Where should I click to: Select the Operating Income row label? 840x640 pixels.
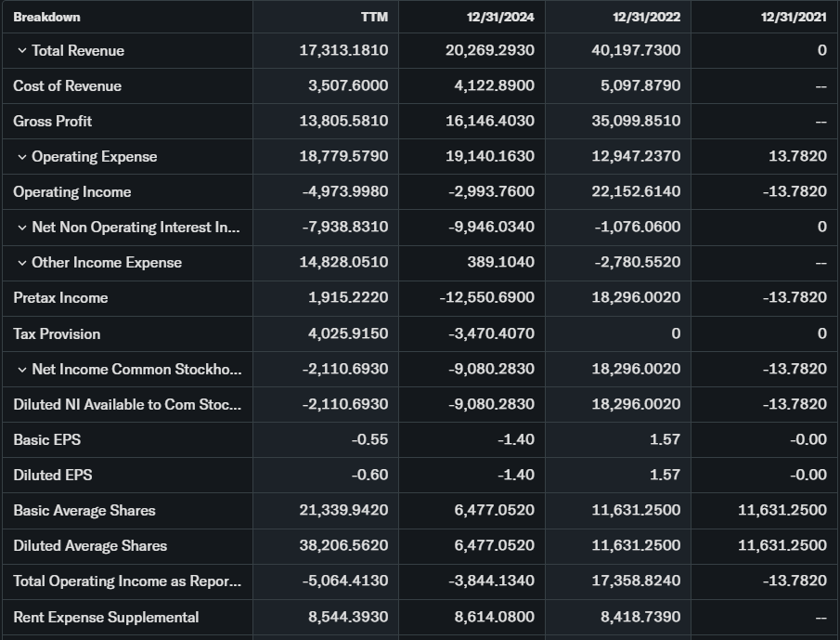click(71, 192)
